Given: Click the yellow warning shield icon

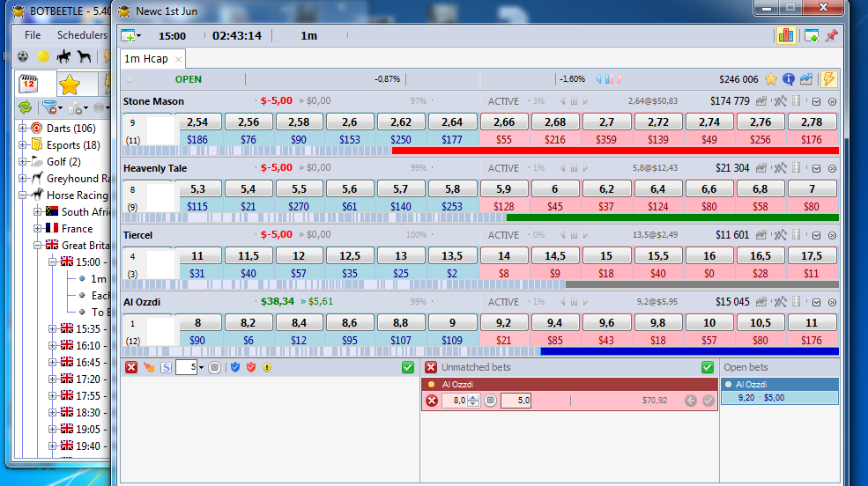Looking at the screenshot, I should 267,367.
